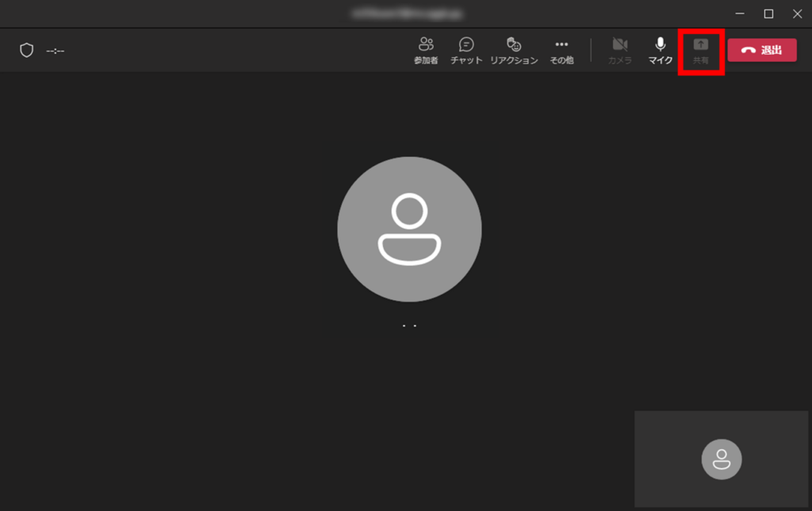The height and width of the screenshot is (511, 812).
Task: Open the 参加者 participants panel
Action: 426,51
